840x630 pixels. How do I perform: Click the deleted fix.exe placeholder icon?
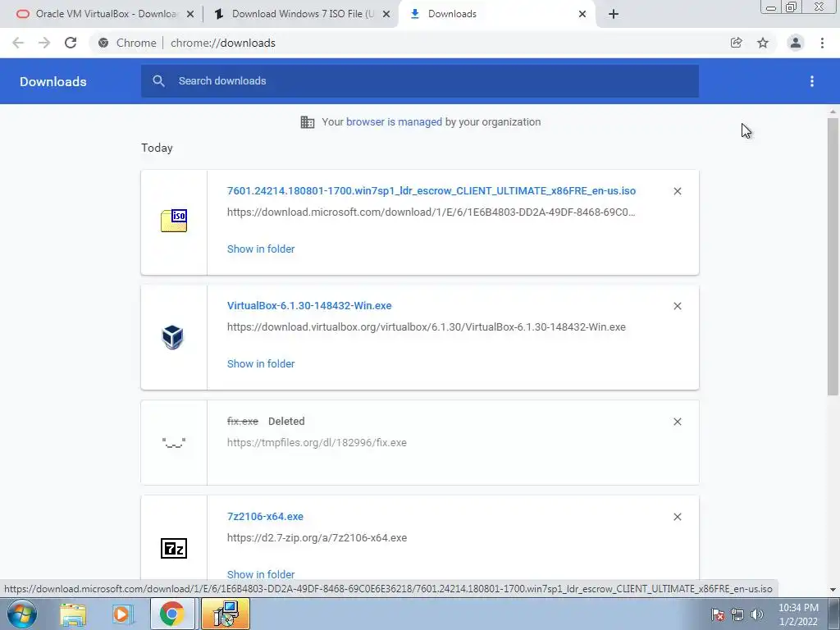tap(174, 442)
